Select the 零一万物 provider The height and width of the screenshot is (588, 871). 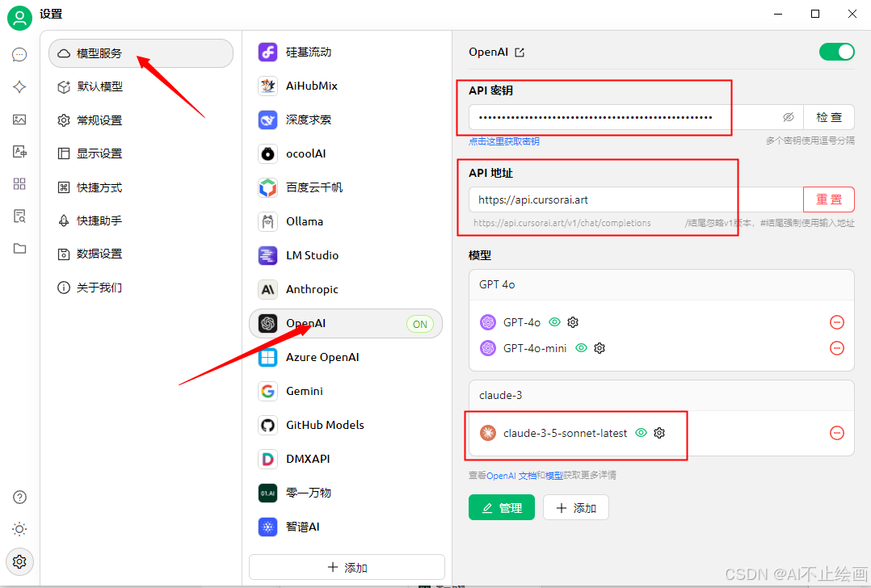346,493
